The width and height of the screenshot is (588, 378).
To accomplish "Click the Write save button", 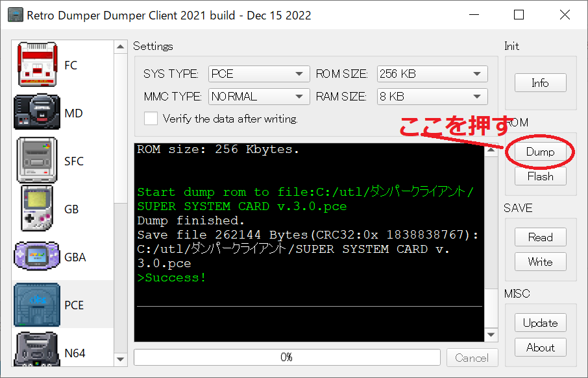I will [x=541, y=261].
